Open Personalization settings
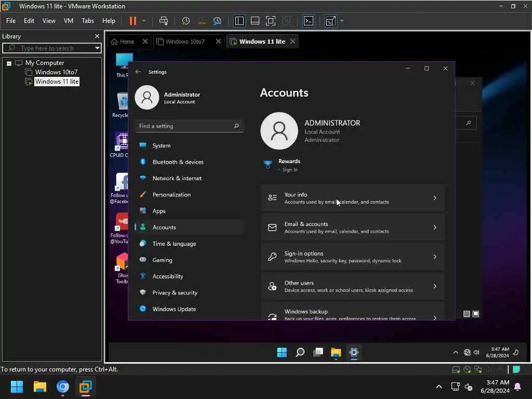 (189, 195)
